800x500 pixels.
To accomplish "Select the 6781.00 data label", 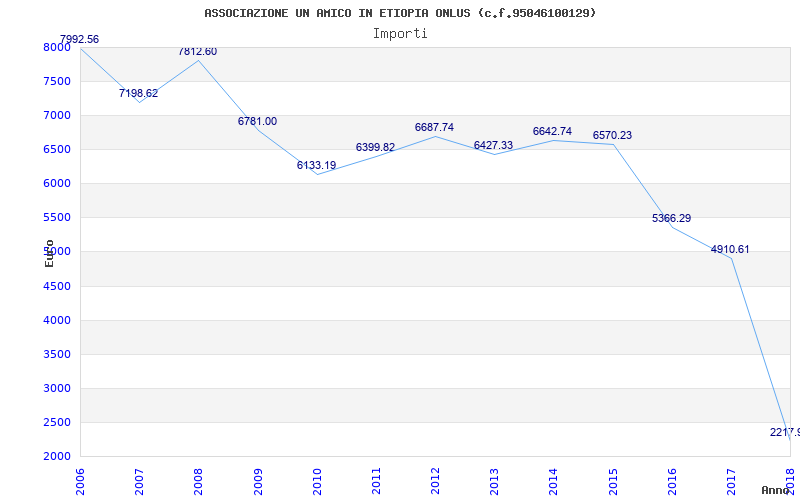I will pos(257,121).
